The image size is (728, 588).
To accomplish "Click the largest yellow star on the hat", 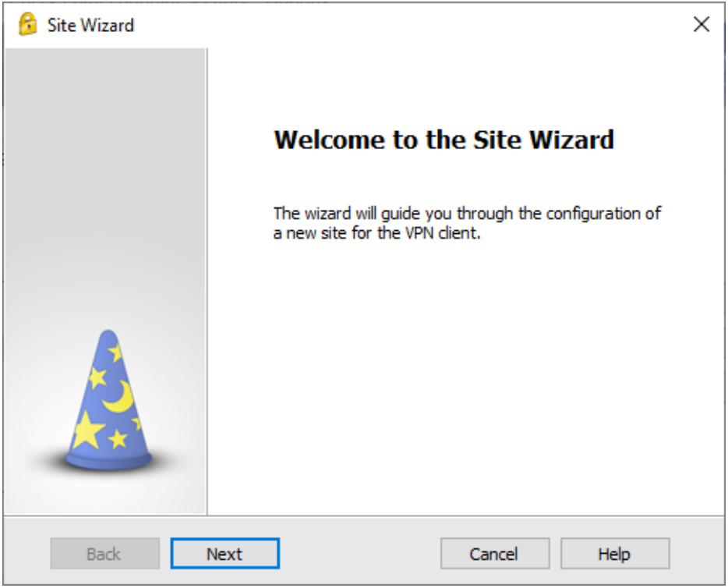I will click(87, 430).
